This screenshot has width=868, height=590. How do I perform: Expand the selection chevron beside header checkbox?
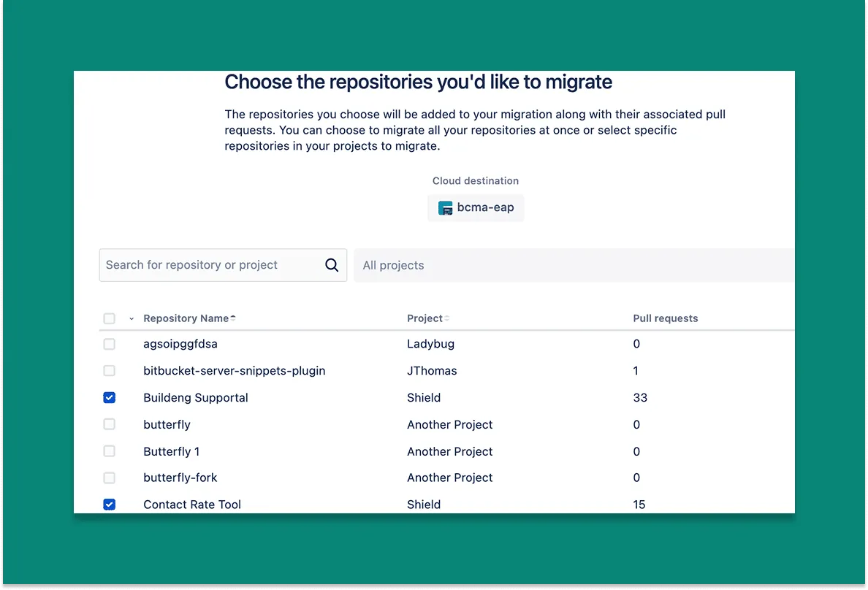132,319
